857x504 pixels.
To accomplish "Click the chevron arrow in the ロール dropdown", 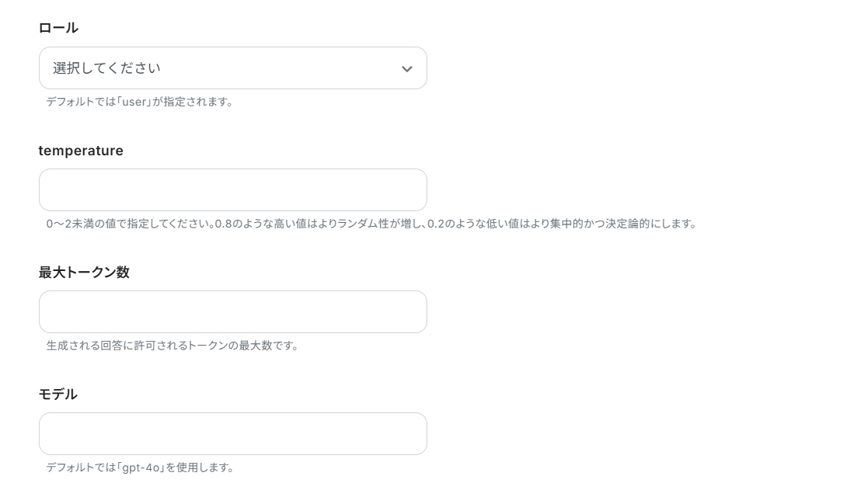I will click(x=406, y=68).
